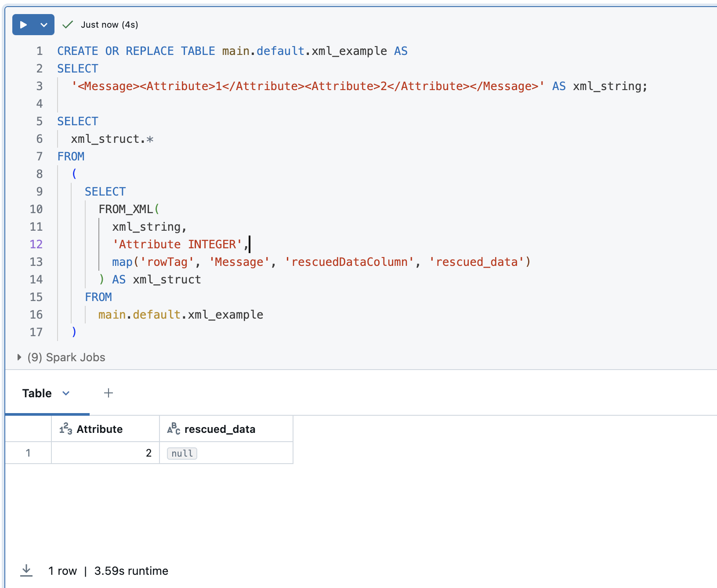This screenshot has height=588, width=717.
Task: Place cursor on the FROM_XML function name
Action: (124, 209)
